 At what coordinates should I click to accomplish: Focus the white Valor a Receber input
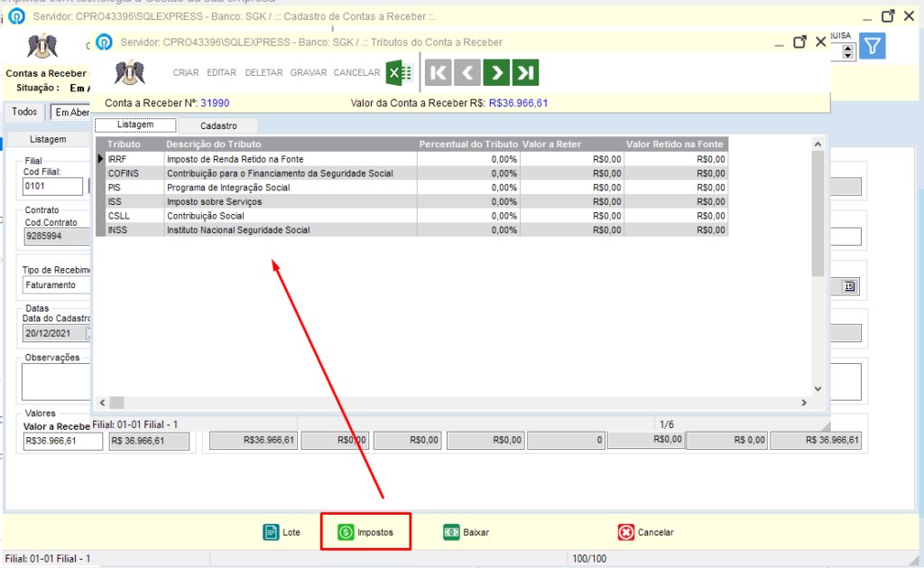click(x=62, y=441)
